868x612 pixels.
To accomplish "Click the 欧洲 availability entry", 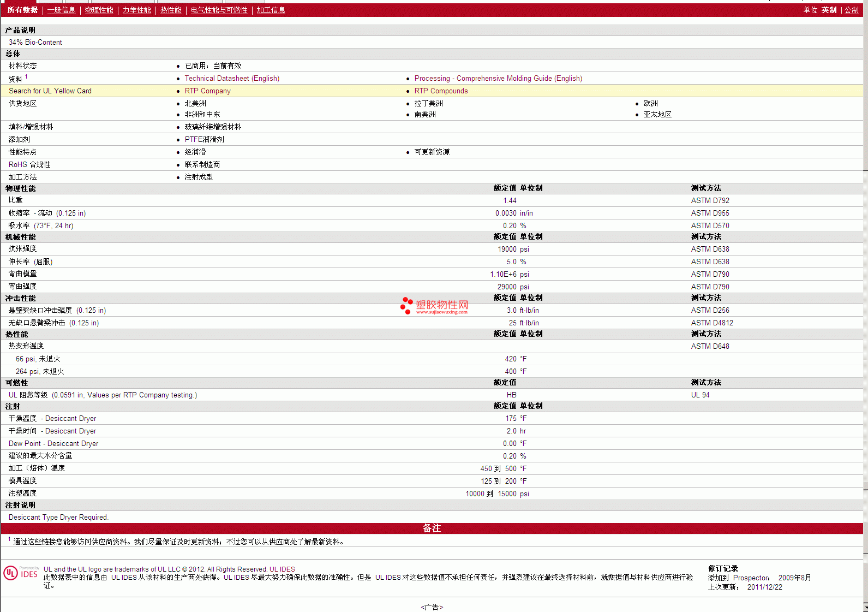I will pos(650,104).
